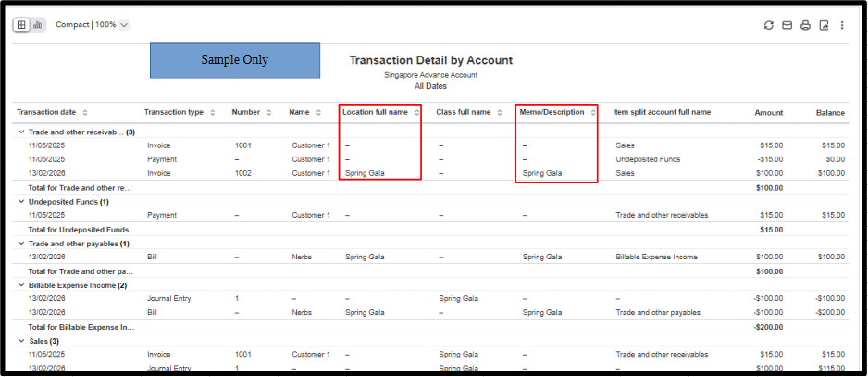The height and width of the screenshot is (377, 868).
Task: Select the Total for Billable Expense In... row
Action: click(x=430, y=327)
